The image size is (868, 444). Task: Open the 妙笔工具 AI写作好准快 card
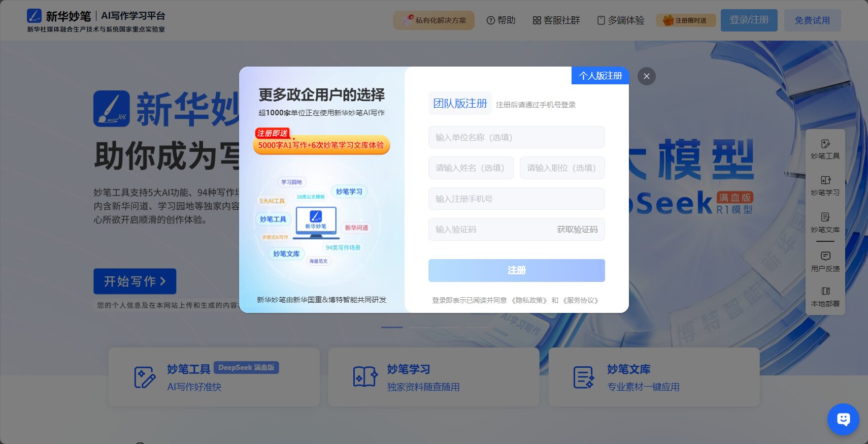pyautogui.click(x=214, y=377)
